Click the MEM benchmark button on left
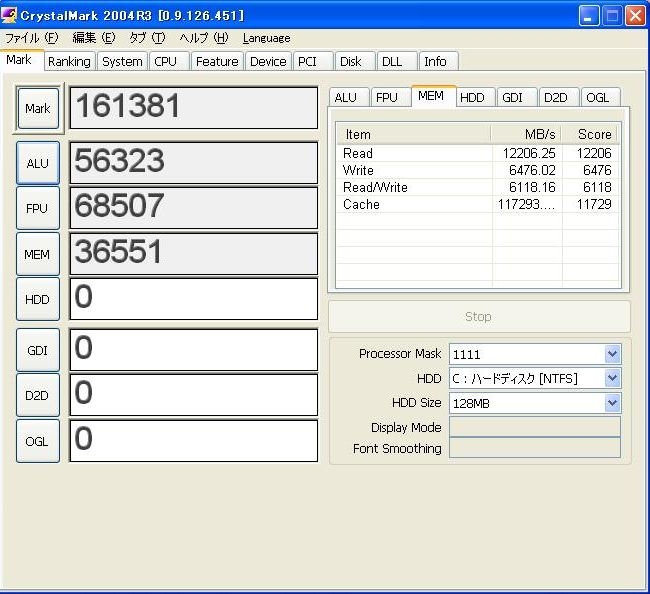 (38, 255)
